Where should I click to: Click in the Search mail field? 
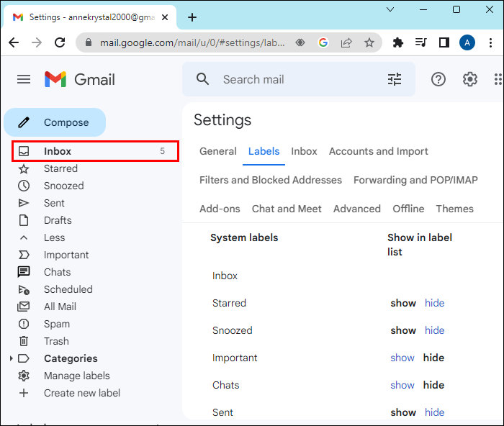[299, 79]
